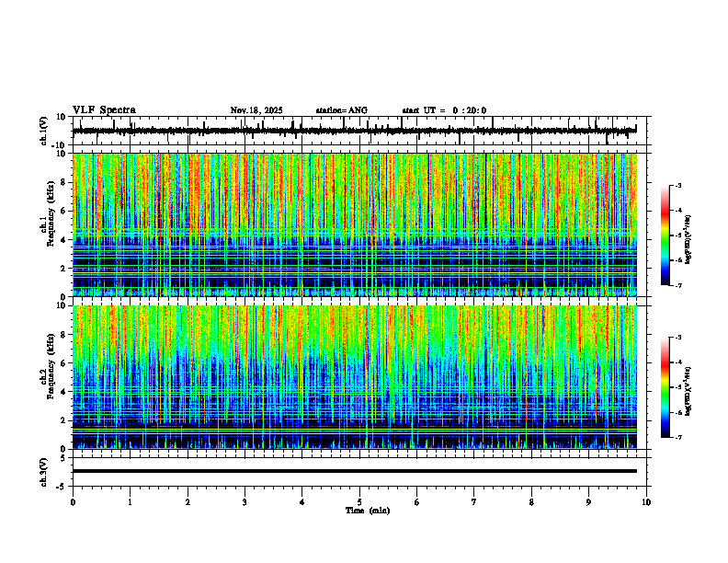Click time axis tick label "0"
728x563 pixels.
(73, 502)
